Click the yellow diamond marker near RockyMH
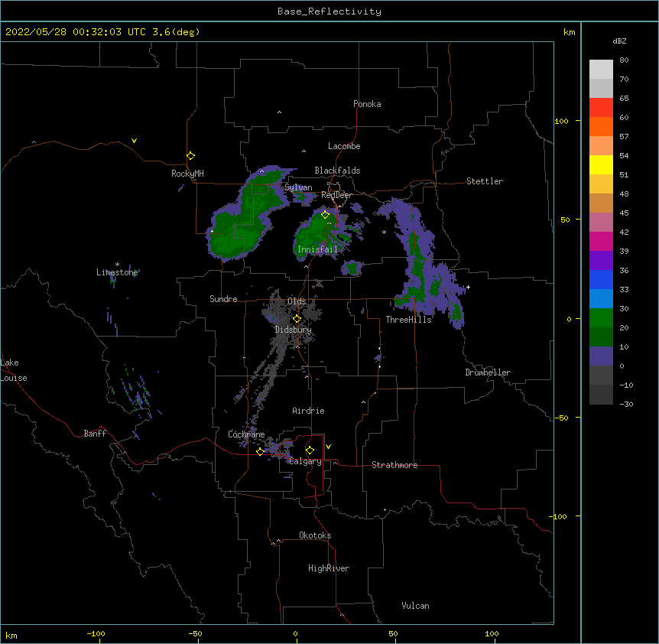This screenshot has width=659, height=644. coord(191,156)
